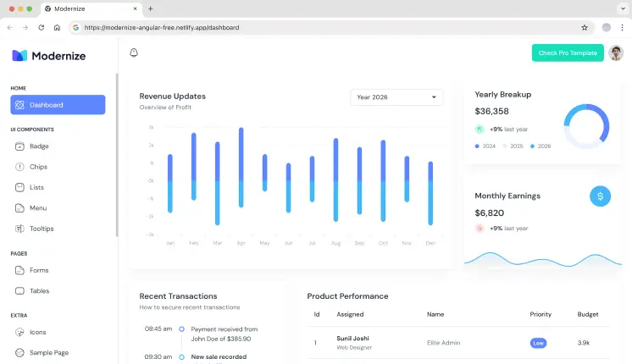632x364 pixels.
Task: Click the Budget column header
Action: (588, 314)
